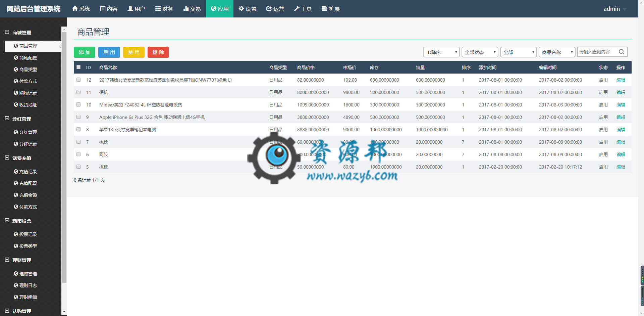Image resolution: width=644 pixels, height=316 pixels.
Task: Check the box for product ID 11
Action: (x=78, y=92)
